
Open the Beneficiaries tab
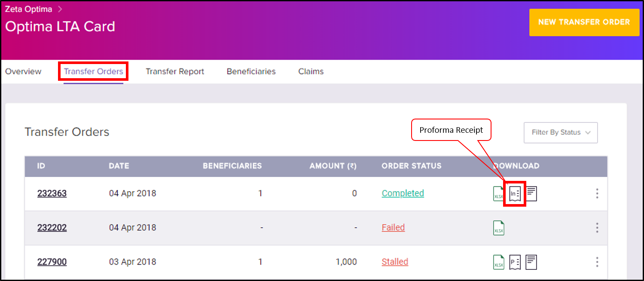pyautogui.click(x=251, y=71)
